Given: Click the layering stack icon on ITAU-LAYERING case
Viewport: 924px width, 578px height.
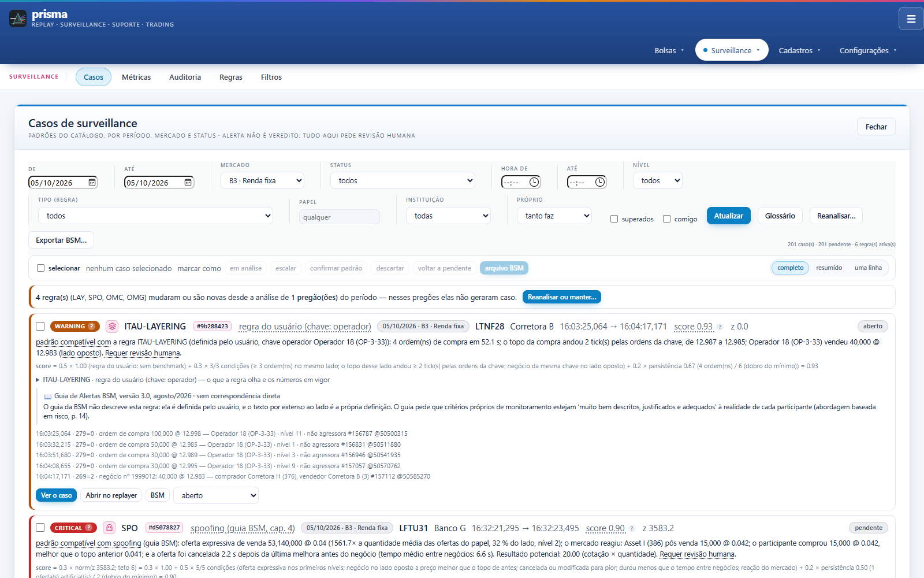Looking at the screenshot, I should [x=112, y=327].
